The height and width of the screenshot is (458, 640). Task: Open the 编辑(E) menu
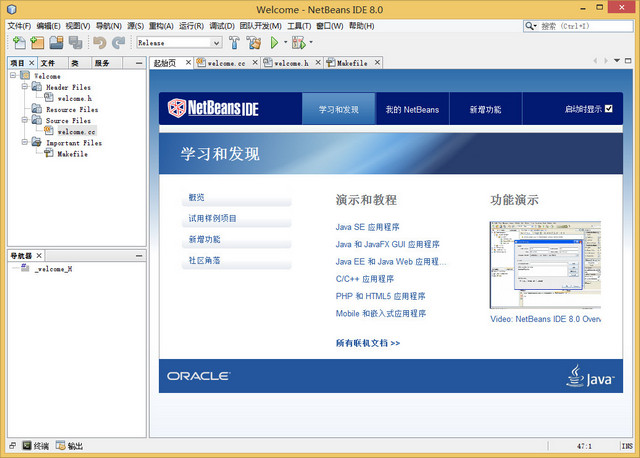pos(48,26)
